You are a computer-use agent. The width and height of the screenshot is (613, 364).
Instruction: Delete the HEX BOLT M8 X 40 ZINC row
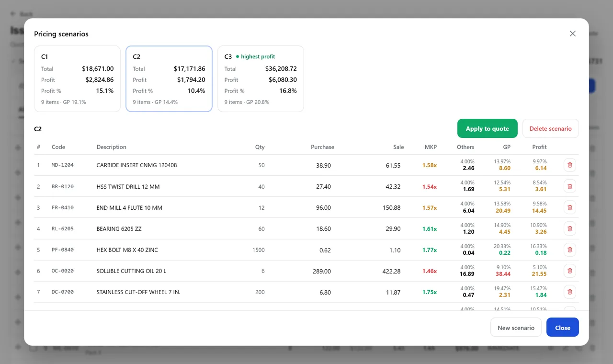570,250
